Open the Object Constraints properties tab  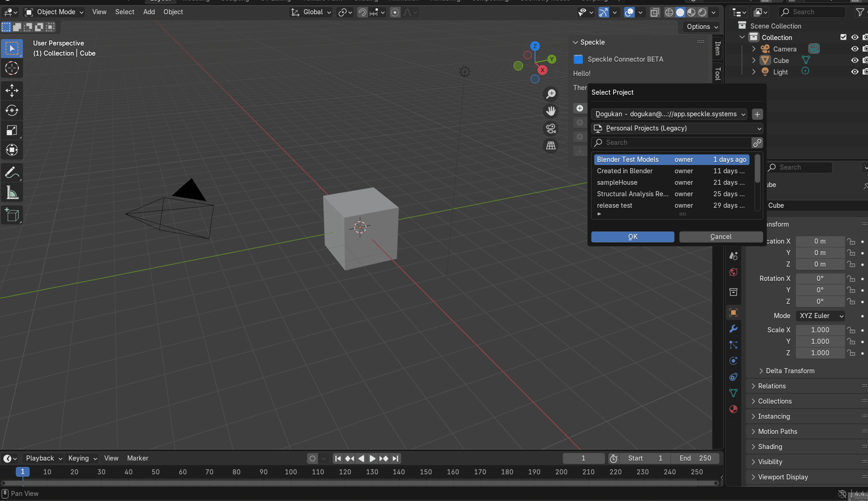[x=733, y=377]
